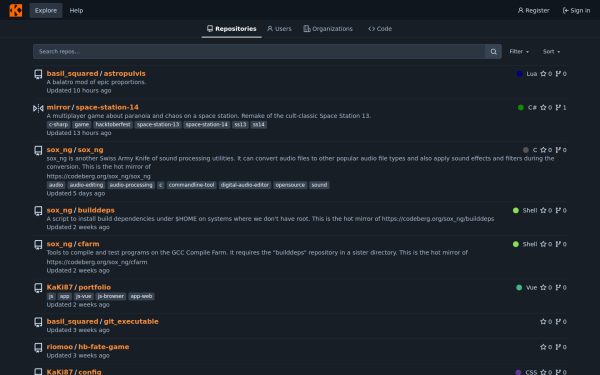
Task: Open the mirror owner link
Action: (59, 108)
